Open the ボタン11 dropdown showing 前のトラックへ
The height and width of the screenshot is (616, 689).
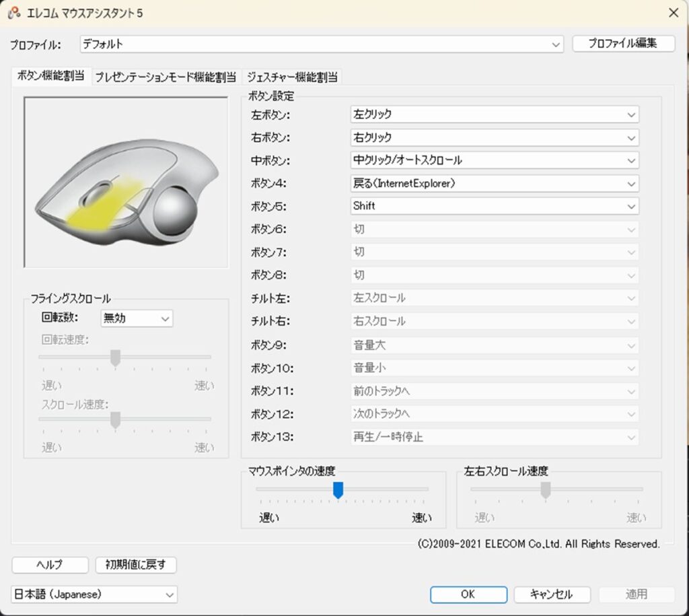tap(495, 391)
